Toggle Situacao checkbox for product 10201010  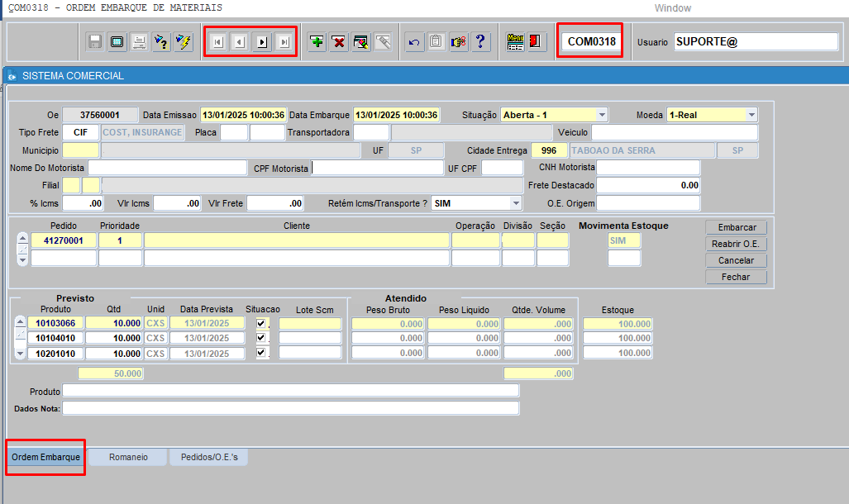click(261, 353)
